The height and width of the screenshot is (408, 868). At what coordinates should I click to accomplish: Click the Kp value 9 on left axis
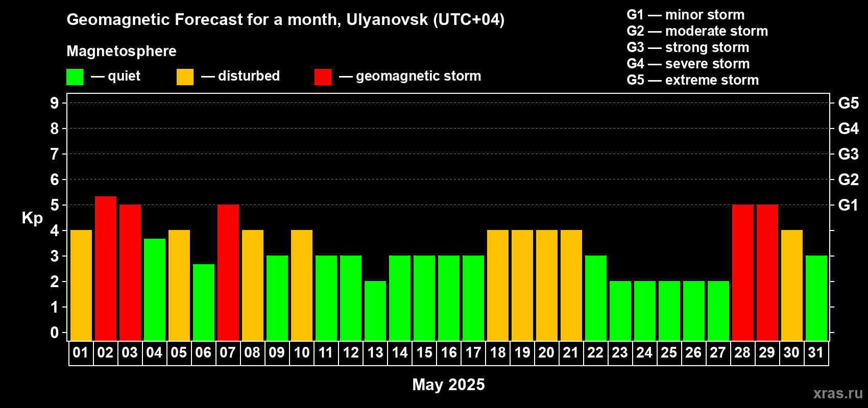(x=55, y=103)
